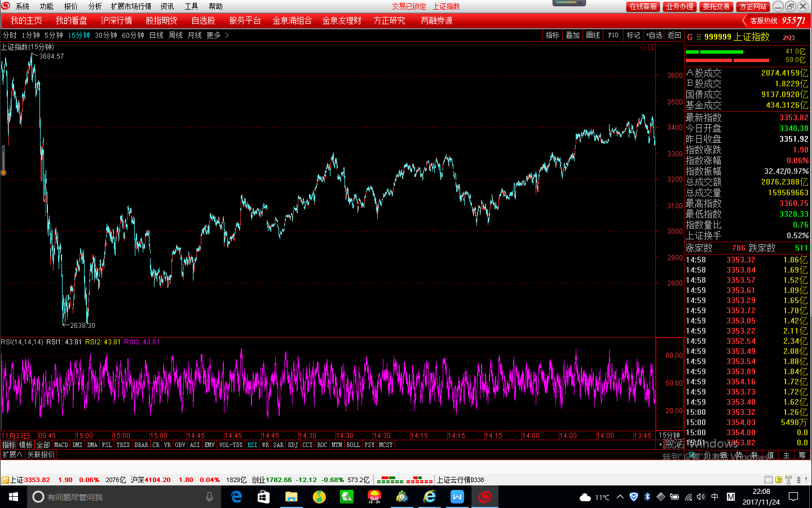The width and height of the screenshot is (812, 508).
Task: Expand 更多 chart period options
Action: [x=218, y=36]
